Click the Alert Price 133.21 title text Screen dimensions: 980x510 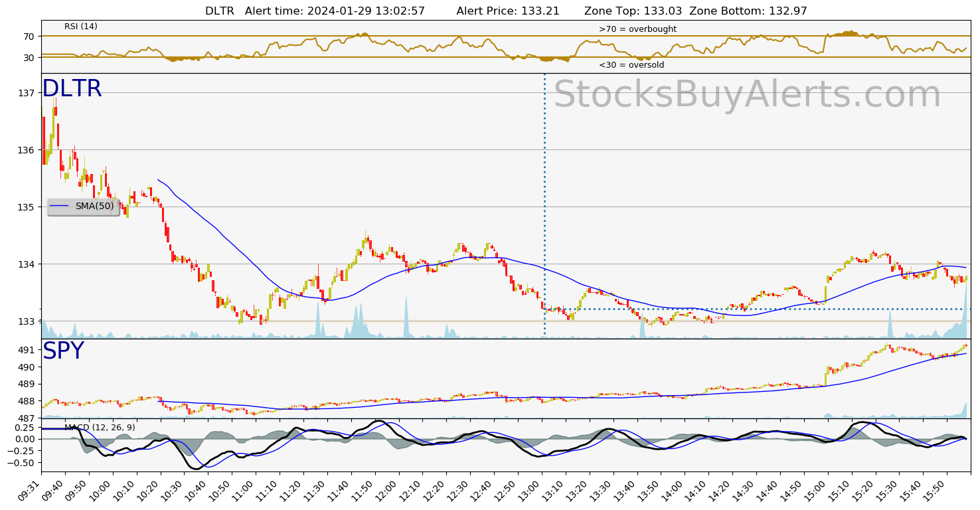[508, 11]
